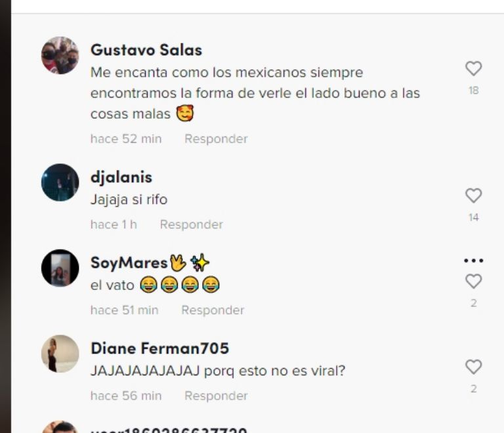Select the 'Jajaja si rifo' comment text
The width and height of the screenshot is (504, 433).
pyautogui.click(x=129, y=199)
